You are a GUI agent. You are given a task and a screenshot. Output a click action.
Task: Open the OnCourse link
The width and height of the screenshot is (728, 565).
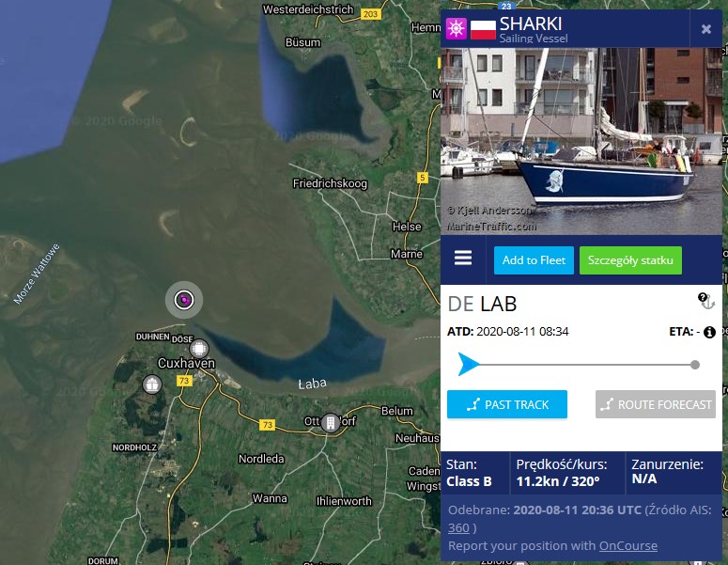(x=628, y=545)
